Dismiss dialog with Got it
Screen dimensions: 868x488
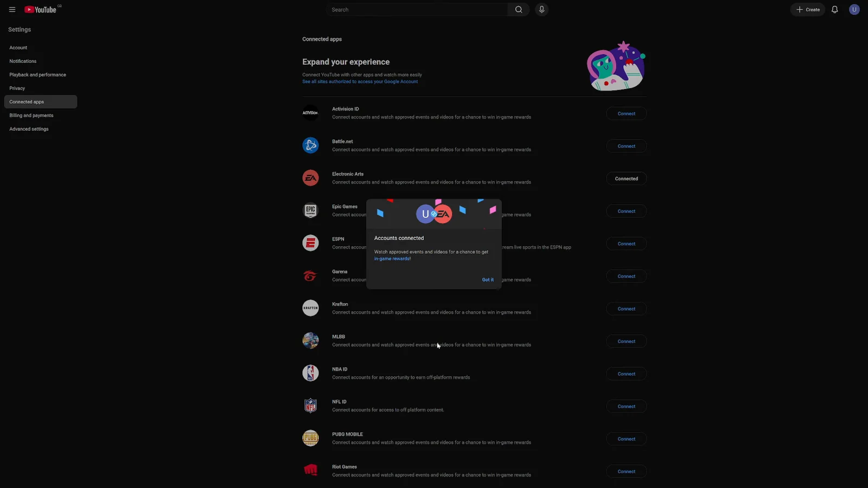[488, 280]
